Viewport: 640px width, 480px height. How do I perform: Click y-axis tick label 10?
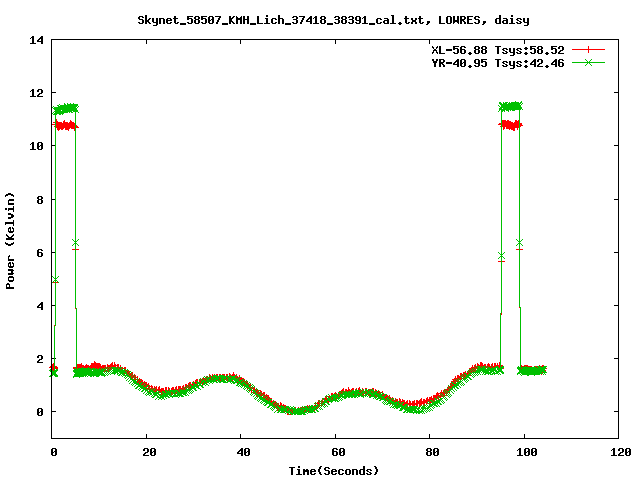click(37, 146)
